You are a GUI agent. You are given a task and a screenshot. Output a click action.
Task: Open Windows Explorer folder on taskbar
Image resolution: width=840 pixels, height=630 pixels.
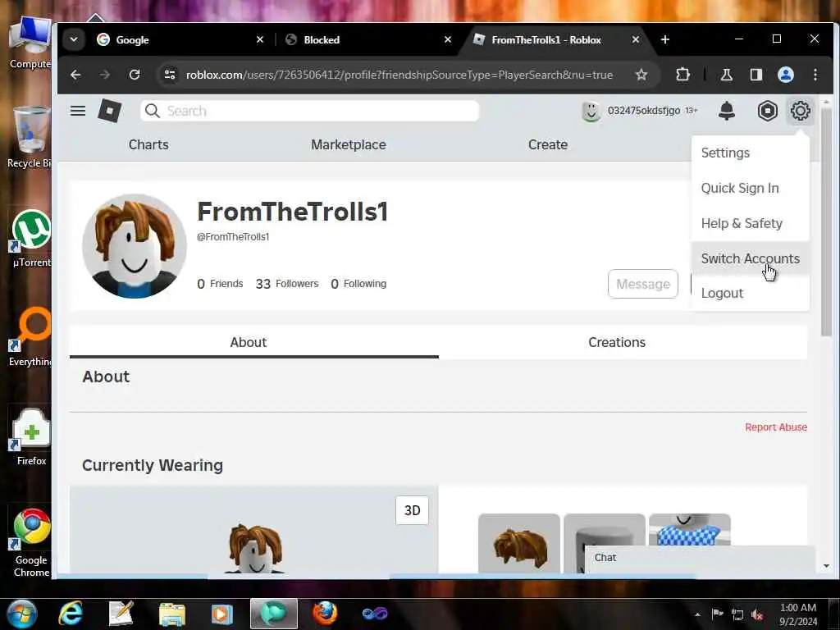click(x=172, y=614)
